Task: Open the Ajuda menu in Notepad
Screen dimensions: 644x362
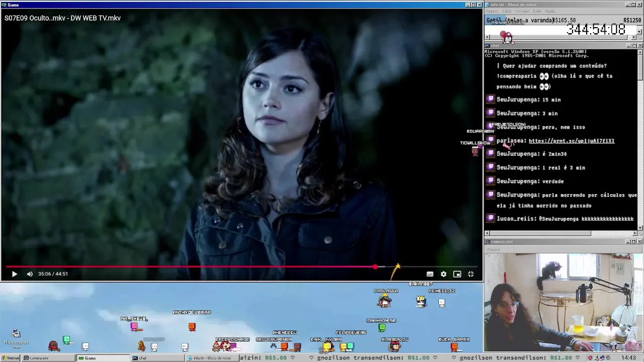Action: 550,11
